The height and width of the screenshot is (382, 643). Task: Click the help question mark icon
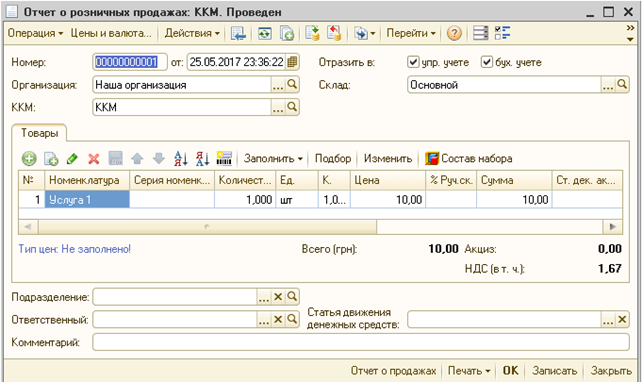pyautogui.click(x=454, y=33)
